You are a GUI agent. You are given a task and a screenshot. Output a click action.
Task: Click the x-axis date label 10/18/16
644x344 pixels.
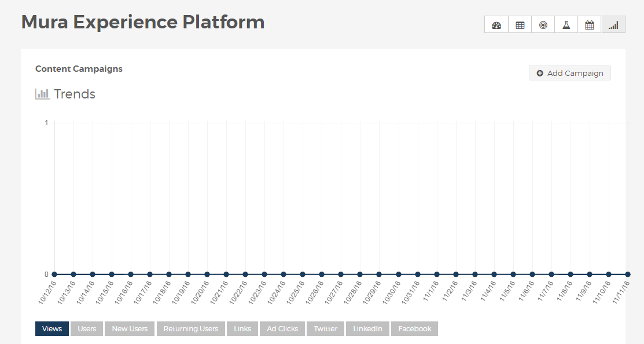pyautogui.click(x=162, y=292)
